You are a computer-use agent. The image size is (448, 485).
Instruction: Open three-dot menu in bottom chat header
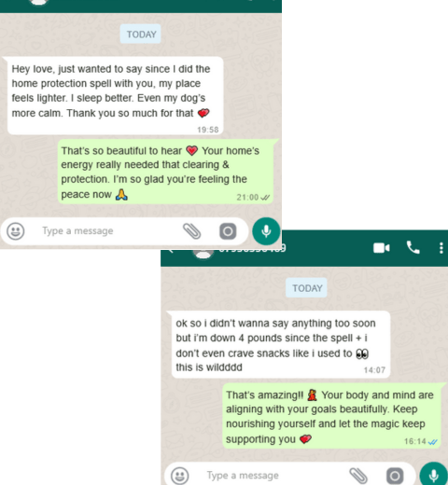coord(441,248)
